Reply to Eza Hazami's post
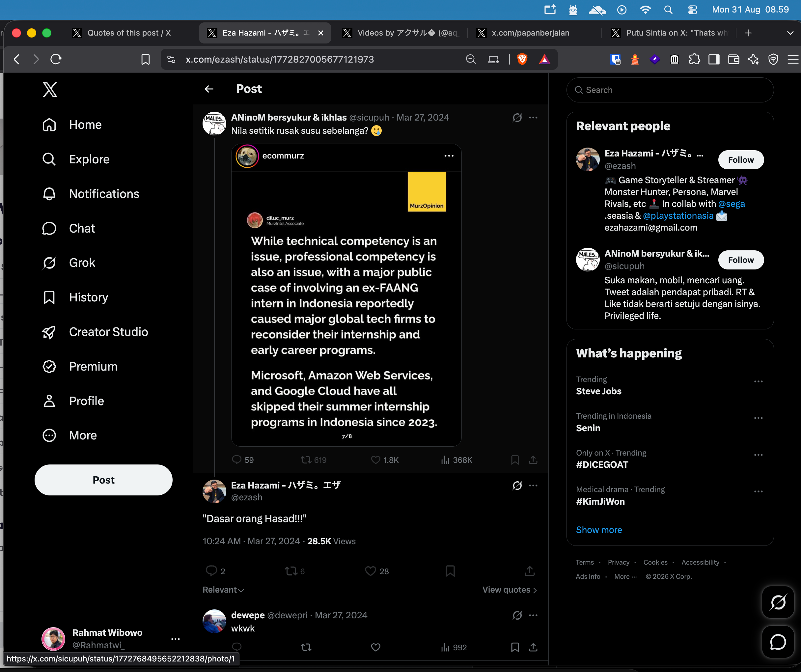801x672 pixels. 215,571
